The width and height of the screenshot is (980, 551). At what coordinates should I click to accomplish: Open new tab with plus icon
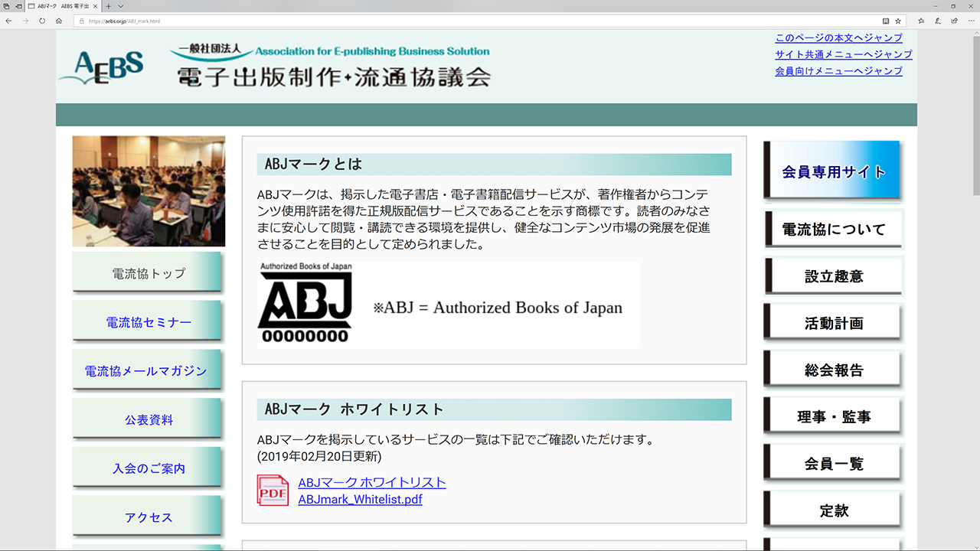109,5
